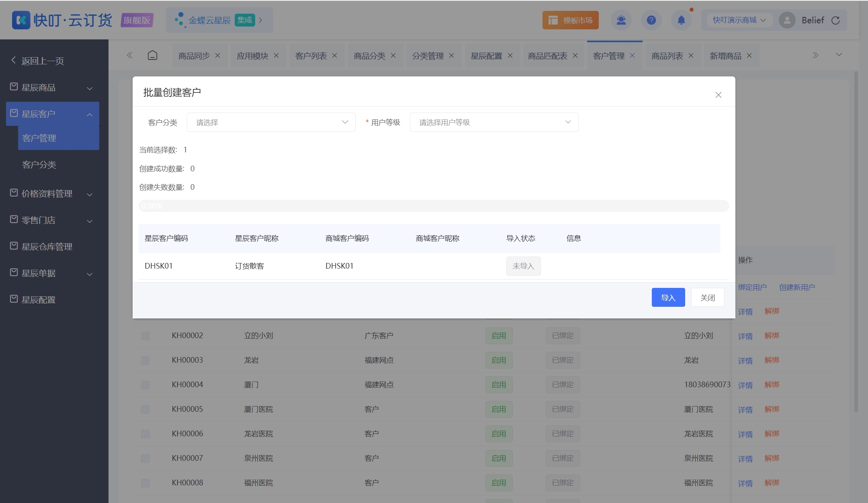Tick the checkbox for KH00003
The image size is (868, 503).
coord(145,360)
